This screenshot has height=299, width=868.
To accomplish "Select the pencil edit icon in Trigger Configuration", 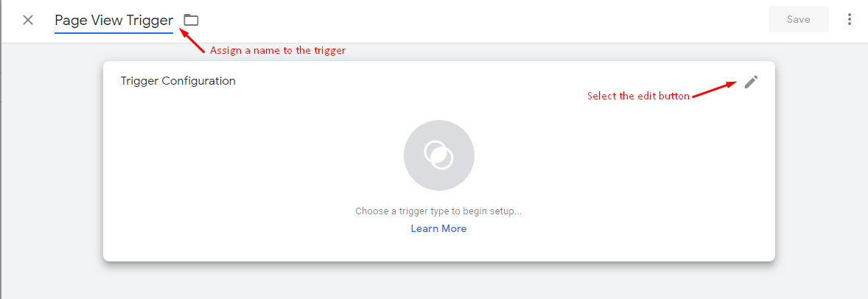I will (x=751, y=82).
